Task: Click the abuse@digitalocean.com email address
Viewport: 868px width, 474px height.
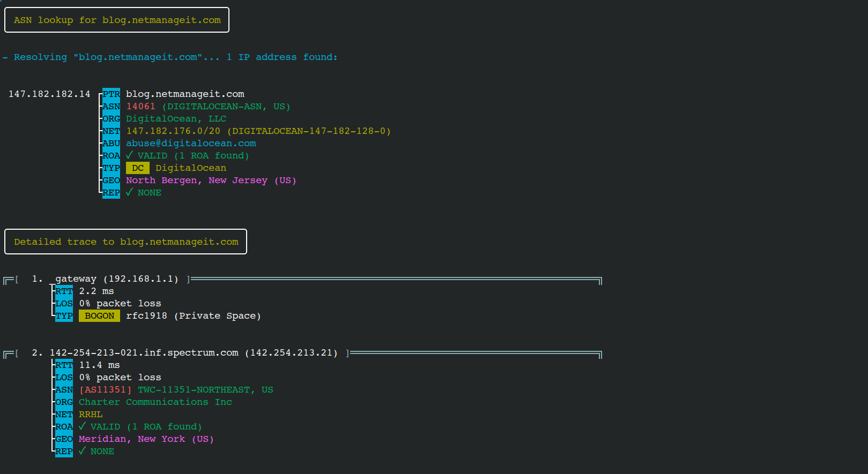Action: click(x=191, y=144)
